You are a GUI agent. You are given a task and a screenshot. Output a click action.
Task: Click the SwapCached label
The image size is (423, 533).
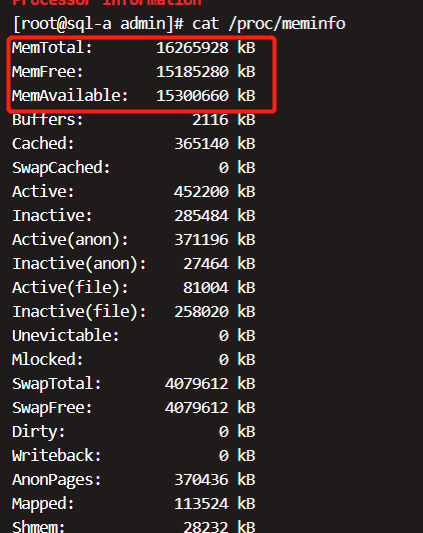(61, 168)
